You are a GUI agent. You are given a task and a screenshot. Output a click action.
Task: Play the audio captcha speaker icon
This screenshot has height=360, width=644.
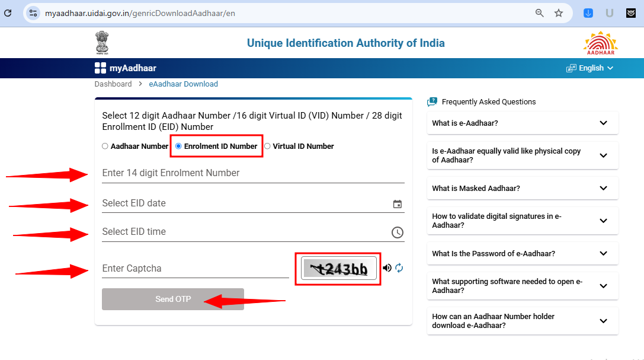pyautogui.click(x=387, y=268)
